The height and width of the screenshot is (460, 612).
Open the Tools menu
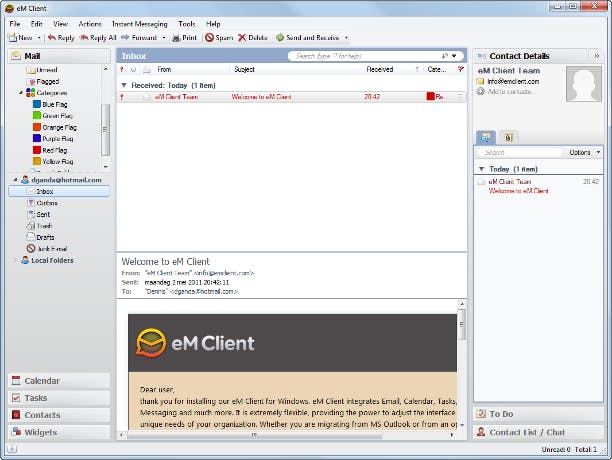[187, 24]
